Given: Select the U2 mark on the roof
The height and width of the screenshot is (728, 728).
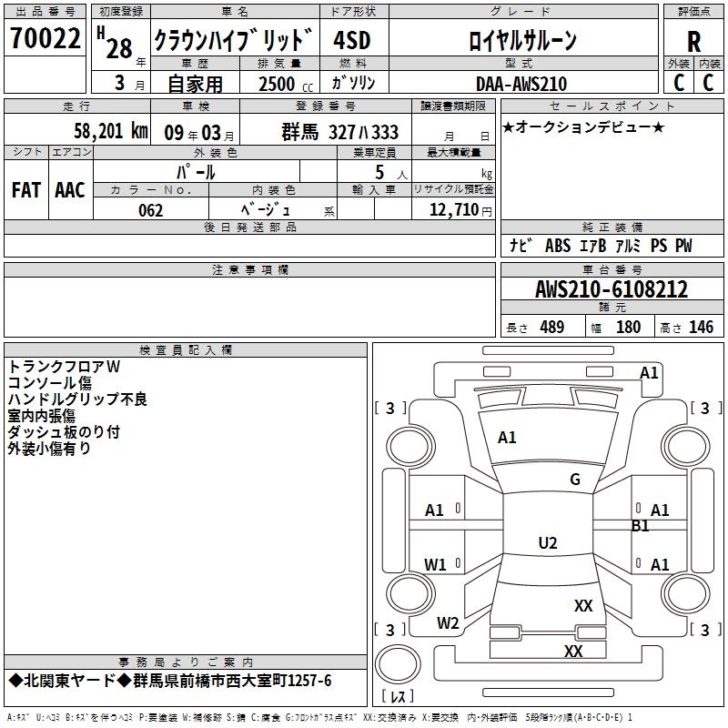Looking at the screenshot, I should pyautogui.click(x=548, y=542).
